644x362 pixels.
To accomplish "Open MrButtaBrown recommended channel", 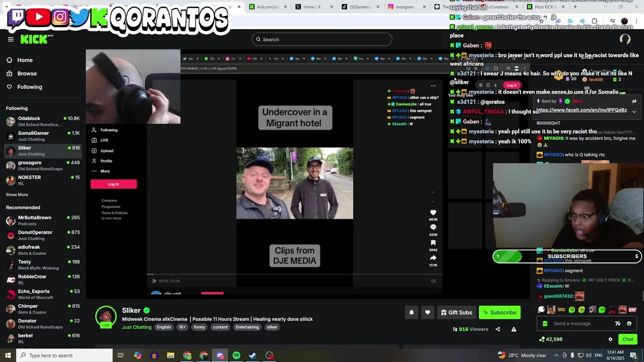I will click(43, 220).
